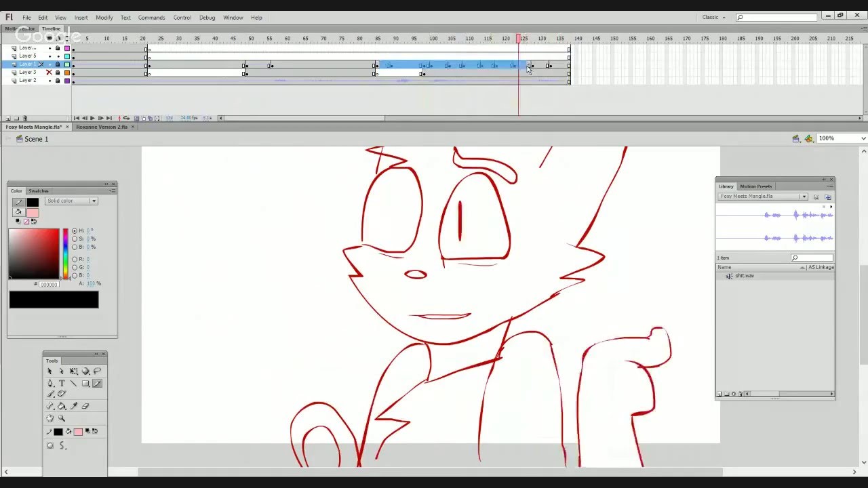Open the File menu
The width and height of the screenshot is (868, 488).
click(26, 18)
